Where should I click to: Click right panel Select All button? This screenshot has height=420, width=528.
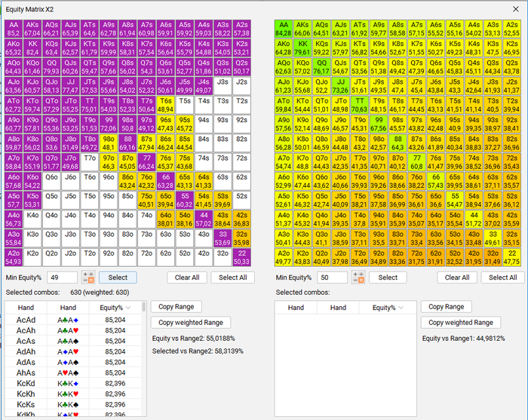(503, 277)
